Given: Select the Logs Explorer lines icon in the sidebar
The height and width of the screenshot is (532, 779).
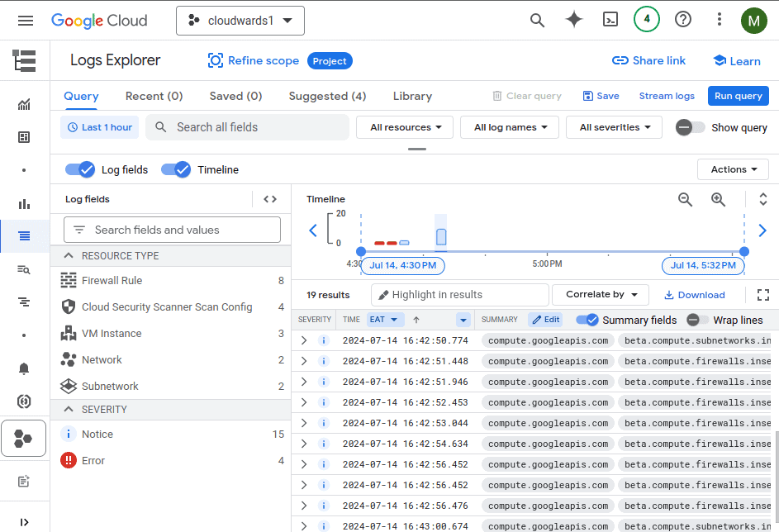Looking at the screenshot, I should click(x=24, y=236).
